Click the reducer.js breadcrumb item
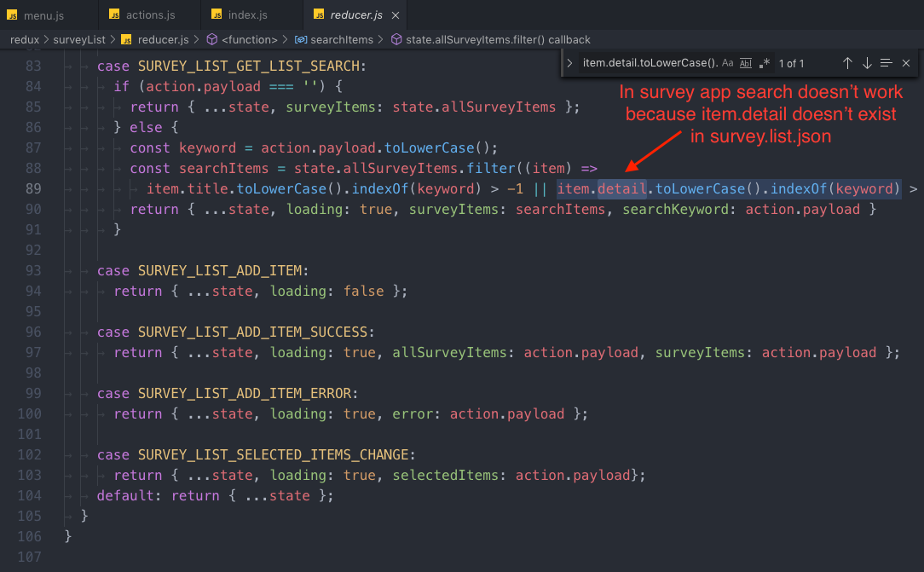Image resolution: width=924 pixels, height=572 pixels. pyautogui.click(x=163, y=39)
